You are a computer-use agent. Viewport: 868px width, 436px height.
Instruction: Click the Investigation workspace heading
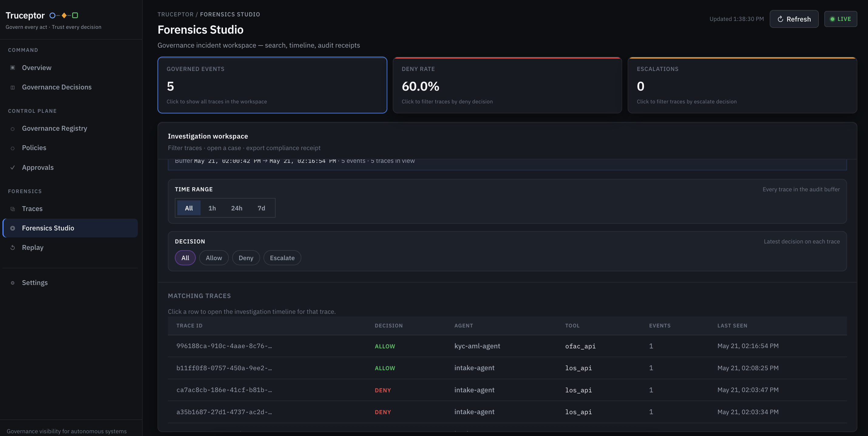208,136
